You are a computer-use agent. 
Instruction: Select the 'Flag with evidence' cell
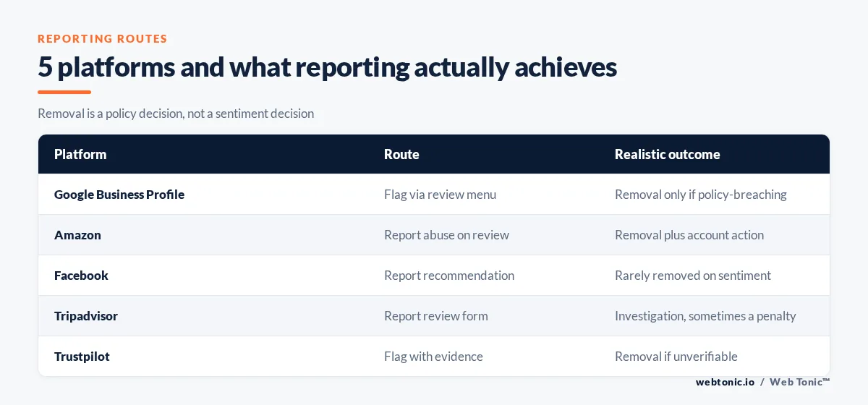(433, 357)
